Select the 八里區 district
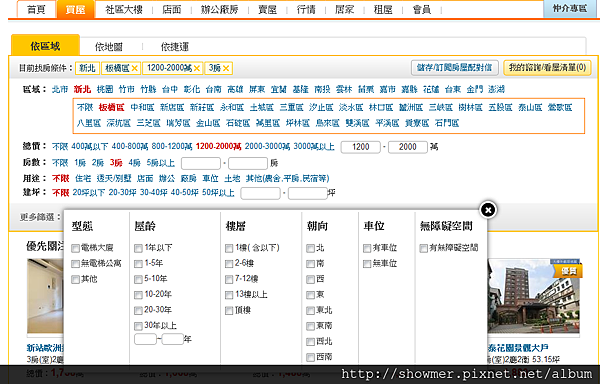Image resolution: width=600 pixels, height=384 pixels. click(x=88, y=123)
